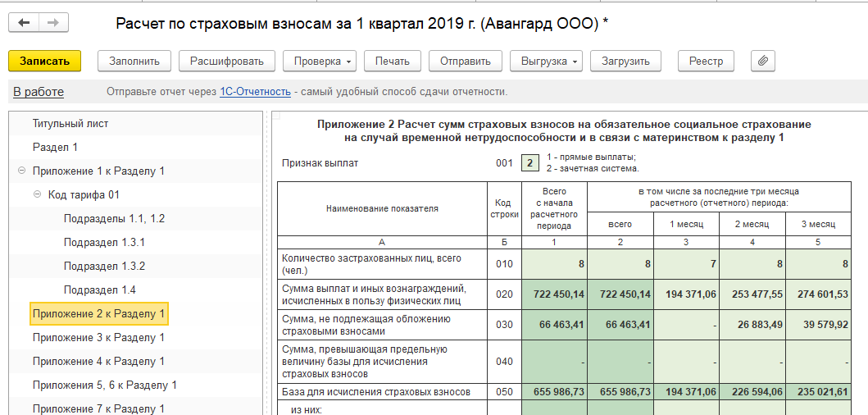Click the back navigation arrow
Viewport: 868px width, 415px height.
[x=24, y=23]
